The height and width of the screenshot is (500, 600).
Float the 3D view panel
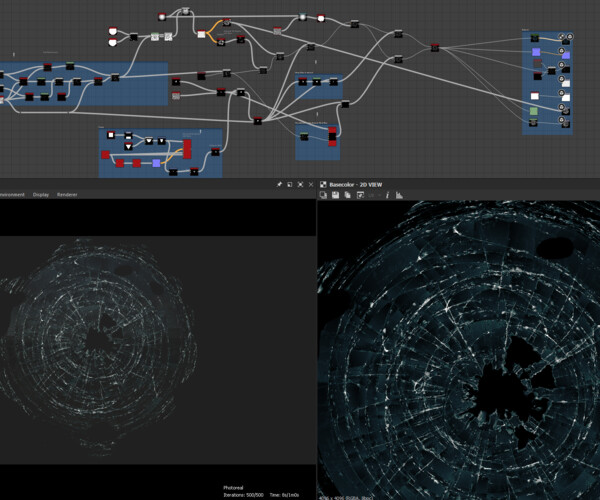[290, 184]
